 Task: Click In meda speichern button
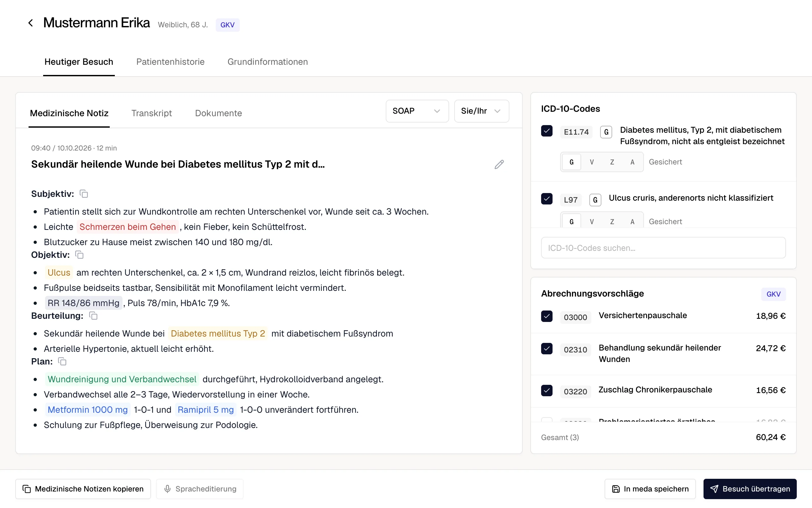650,489
